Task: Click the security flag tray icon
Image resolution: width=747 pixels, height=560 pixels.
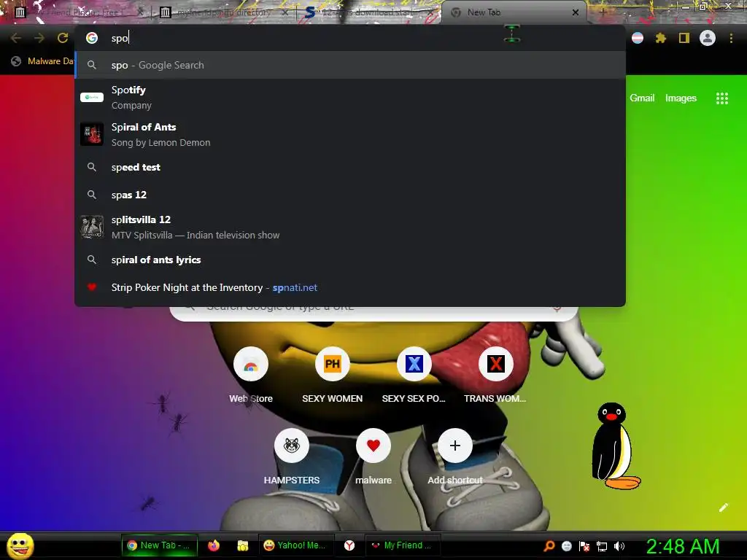Action: pyautogui.click(x=584, y=546)
